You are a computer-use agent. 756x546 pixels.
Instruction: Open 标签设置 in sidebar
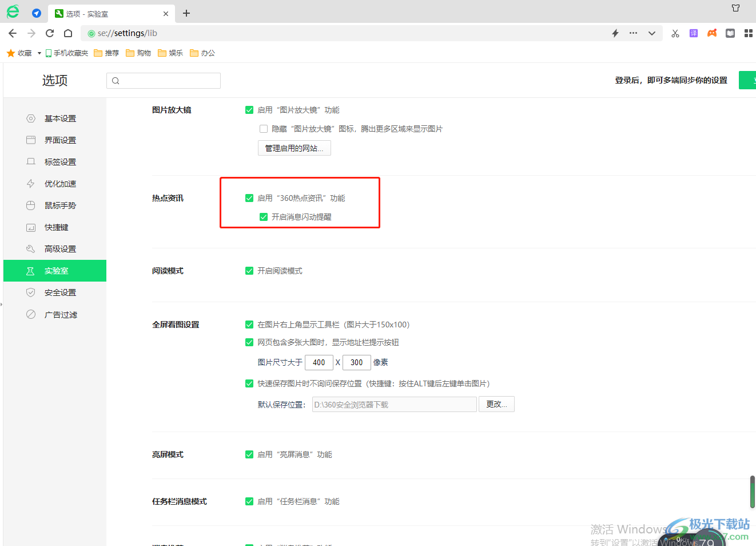[55, 162]
